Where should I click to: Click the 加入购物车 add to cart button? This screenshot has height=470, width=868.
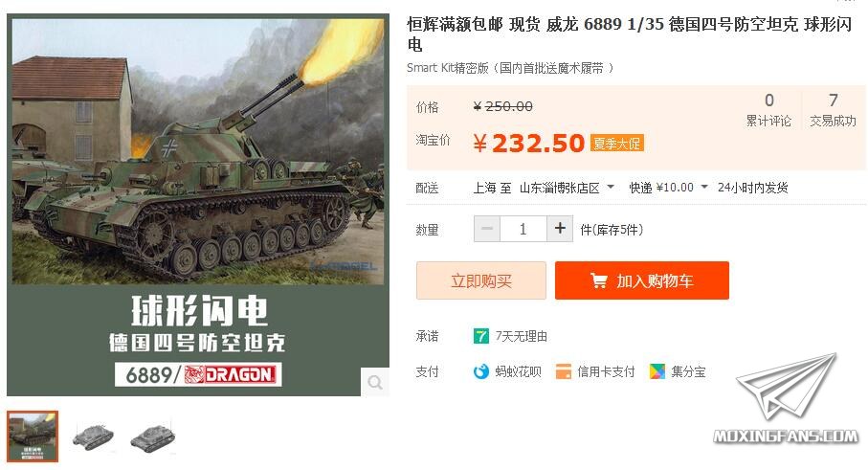[x=641, y=280]
